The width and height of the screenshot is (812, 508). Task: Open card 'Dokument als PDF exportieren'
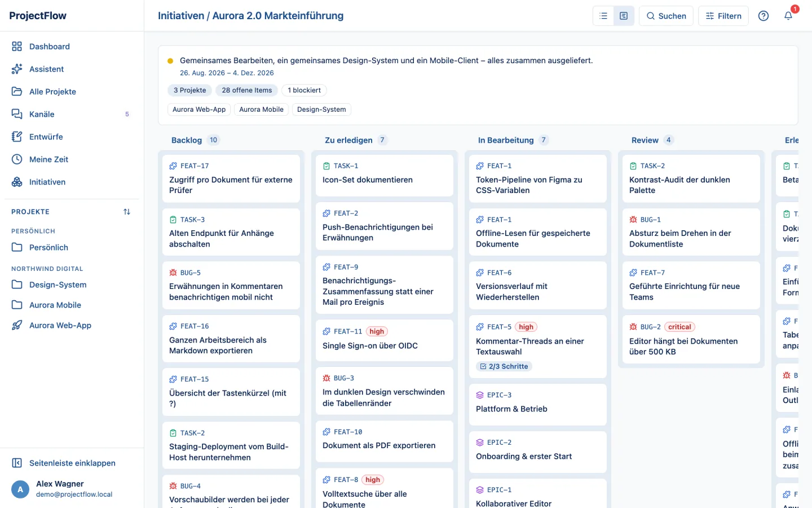(x=385, y=441)
